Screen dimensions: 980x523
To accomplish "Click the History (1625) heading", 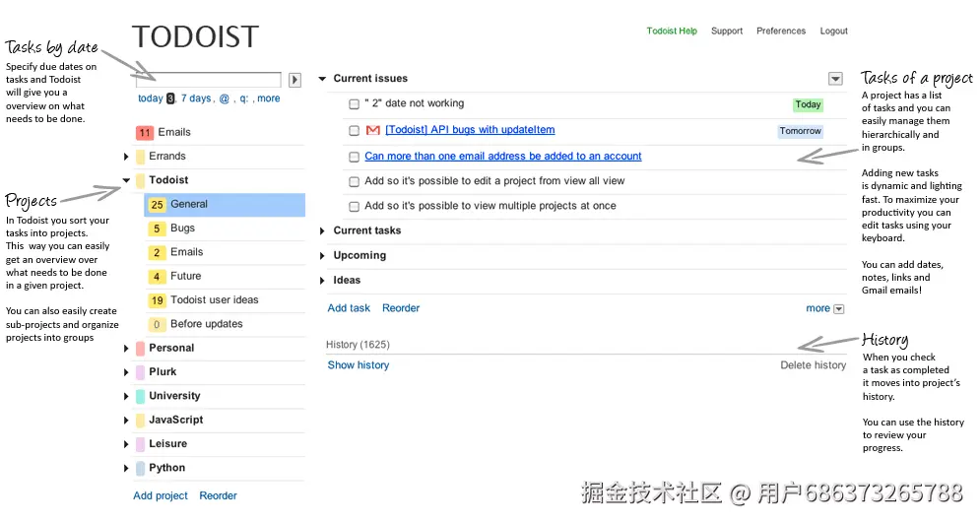I will coord(358,345).
